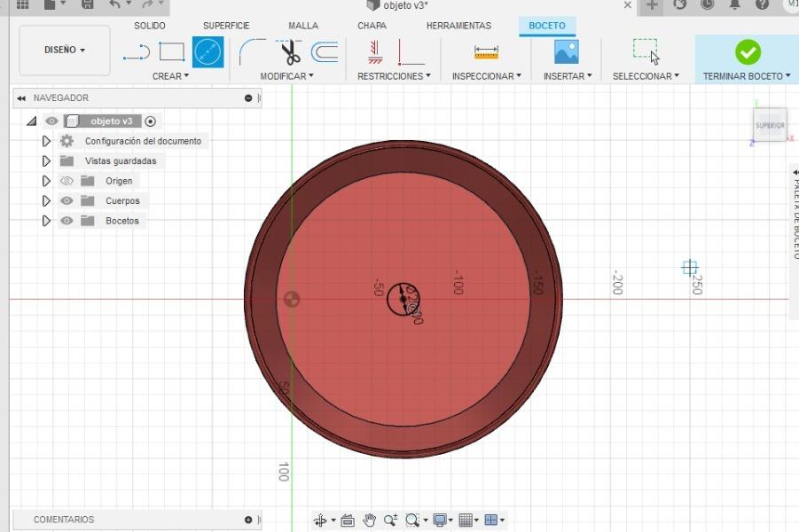Select the Trim scissors tool
The width and height of the screenshot is (799, 532).
pyautogui.click(x=289, y=52)
